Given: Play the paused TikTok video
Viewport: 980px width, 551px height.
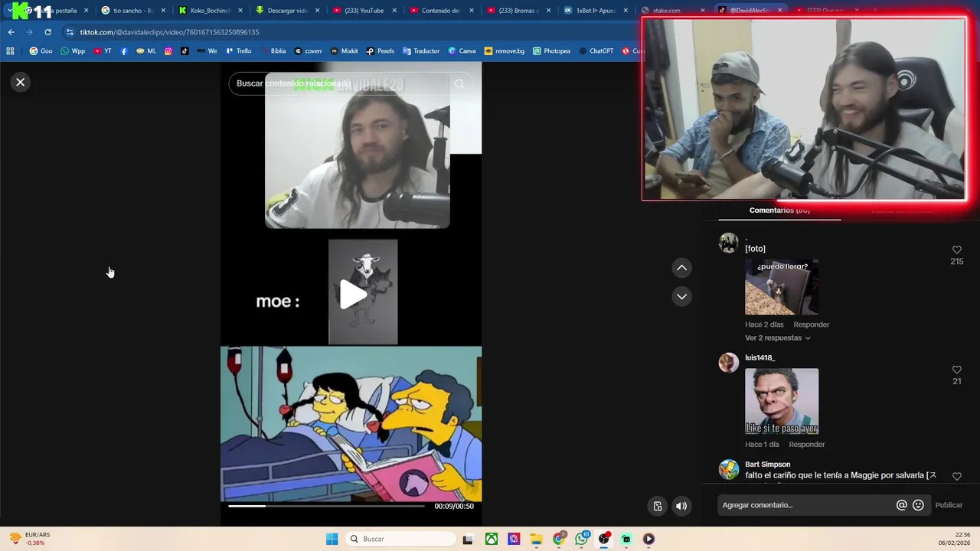Looking at the screenshot, I should pos(352,295).
